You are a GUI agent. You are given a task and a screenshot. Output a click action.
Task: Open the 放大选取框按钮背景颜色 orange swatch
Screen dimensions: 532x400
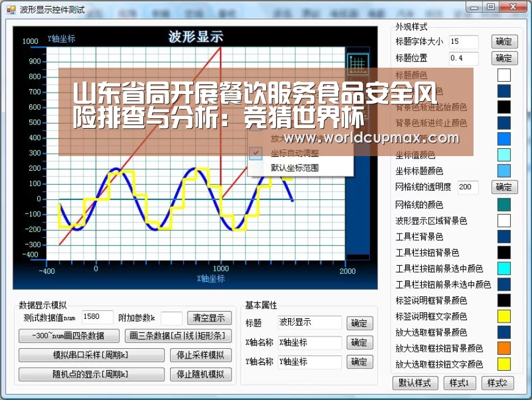coord(504,348)
